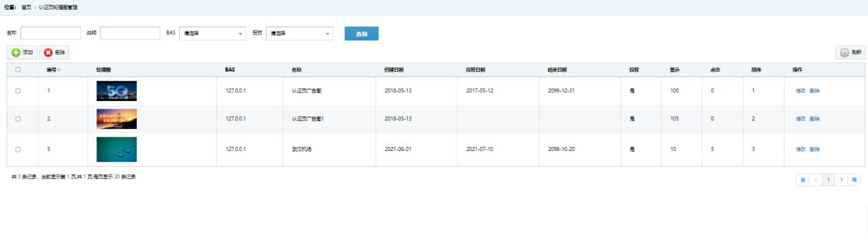Screen dimensions: 868x252
Task: Click the end date cell 2099-12-31
Action: click(562, 91)
